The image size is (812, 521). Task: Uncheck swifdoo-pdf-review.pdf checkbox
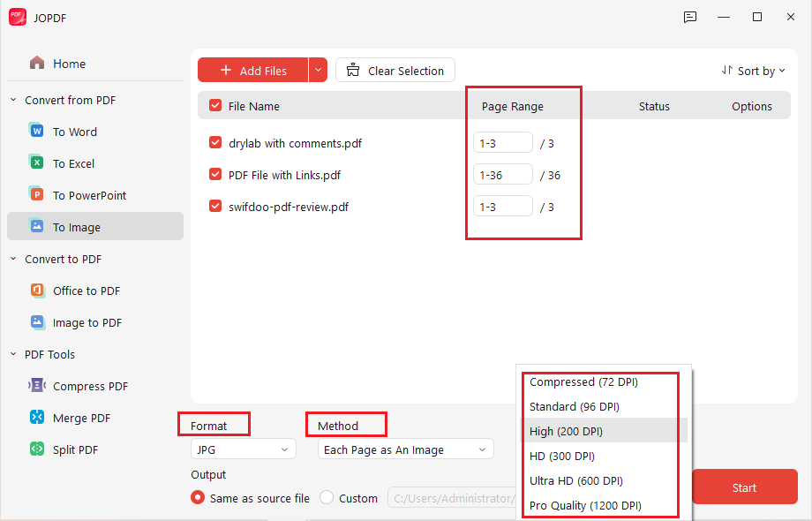(x=215, y=206)
